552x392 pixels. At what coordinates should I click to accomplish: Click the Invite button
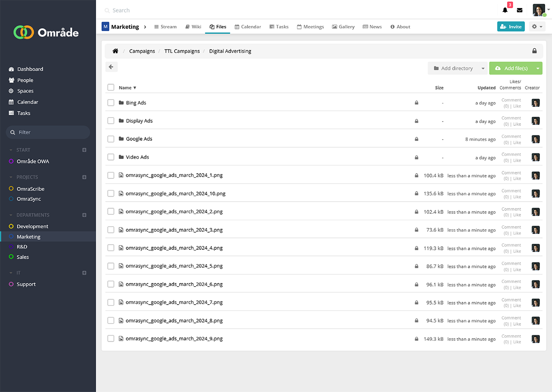pos(511,27)
